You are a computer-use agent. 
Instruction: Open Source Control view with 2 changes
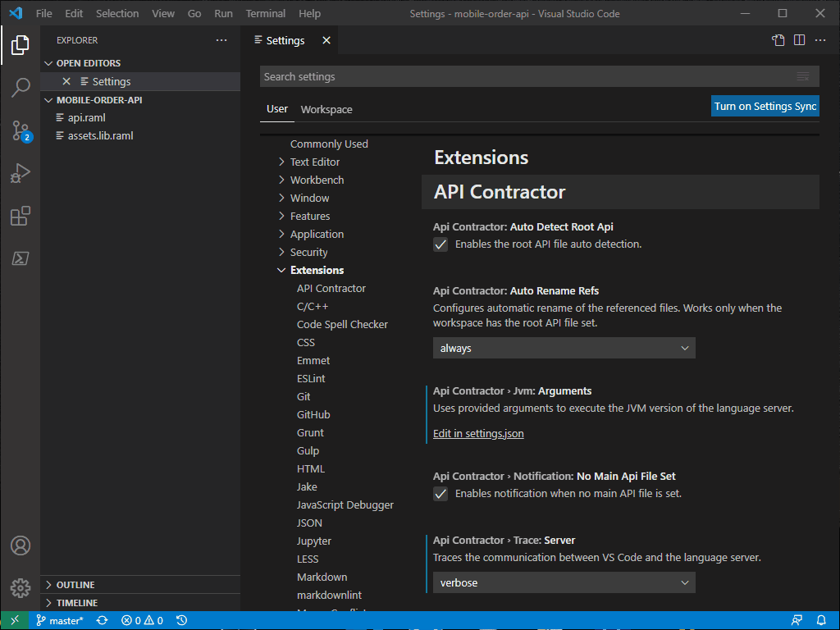click(x=21, y=130)
